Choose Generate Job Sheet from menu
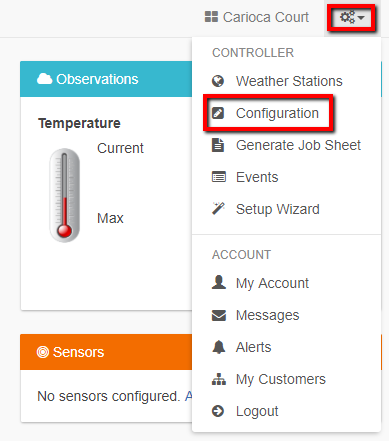389x441 pixels. point(286,145)
